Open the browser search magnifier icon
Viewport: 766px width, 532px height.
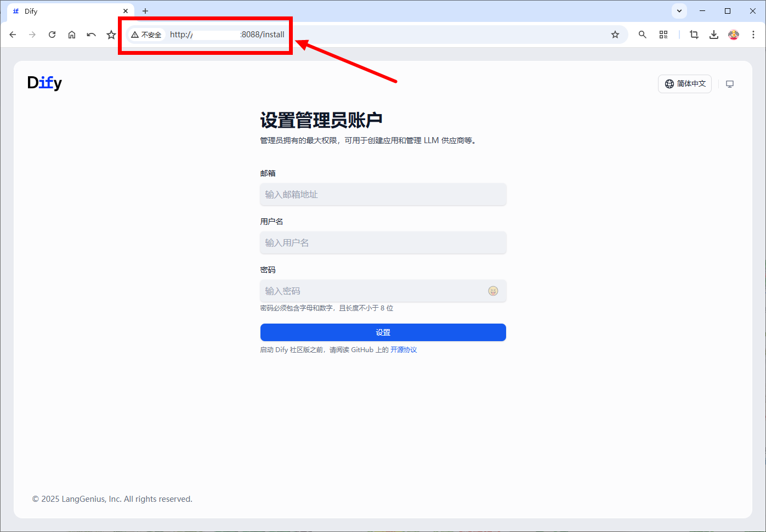643,35
